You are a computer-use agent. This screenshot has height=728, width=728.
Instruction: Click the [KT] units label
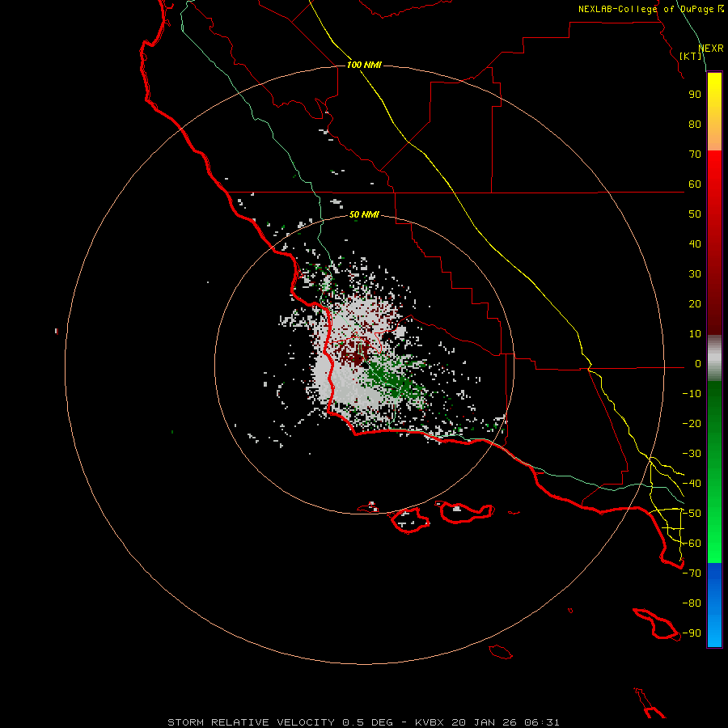point(691,56)
